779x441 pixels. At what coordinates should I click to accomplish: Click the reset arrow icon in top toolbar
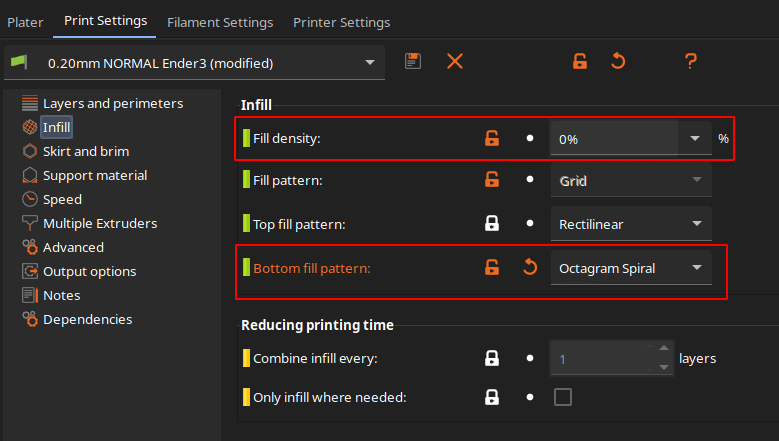618,61
